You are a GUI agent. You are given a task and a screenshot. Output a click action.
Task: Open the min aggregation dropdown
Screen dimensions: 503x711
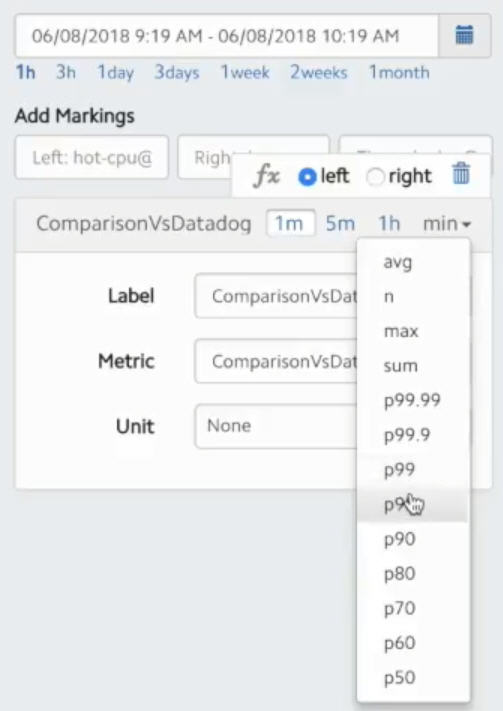[x=447, y=224]
